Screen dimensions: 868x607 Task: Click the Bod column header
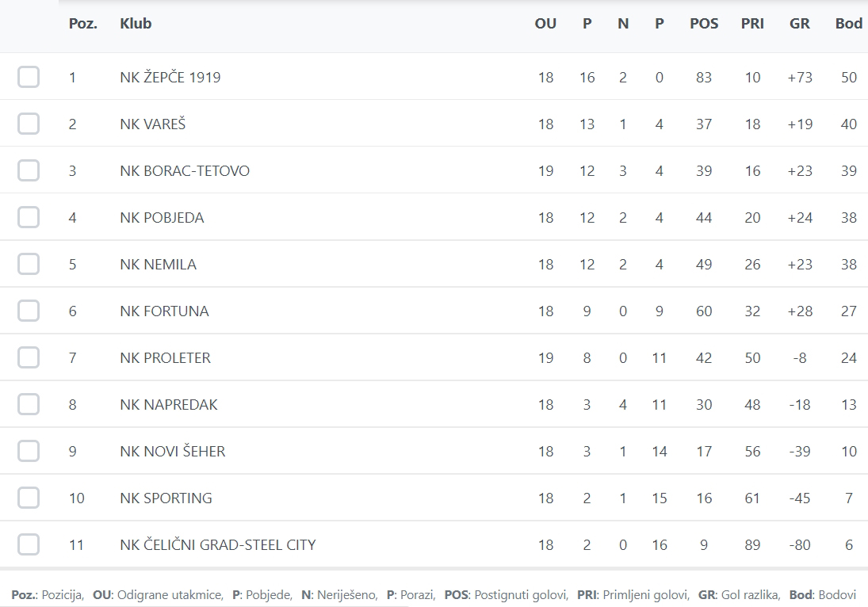[848, 24]
